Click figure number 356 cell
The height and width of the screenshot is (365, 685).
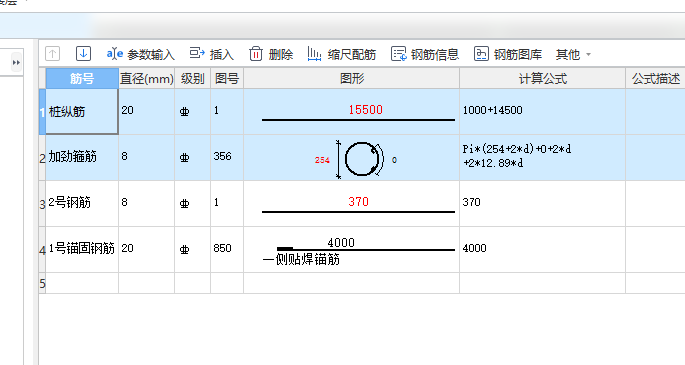pyautogui.click(x=227, y=157)
